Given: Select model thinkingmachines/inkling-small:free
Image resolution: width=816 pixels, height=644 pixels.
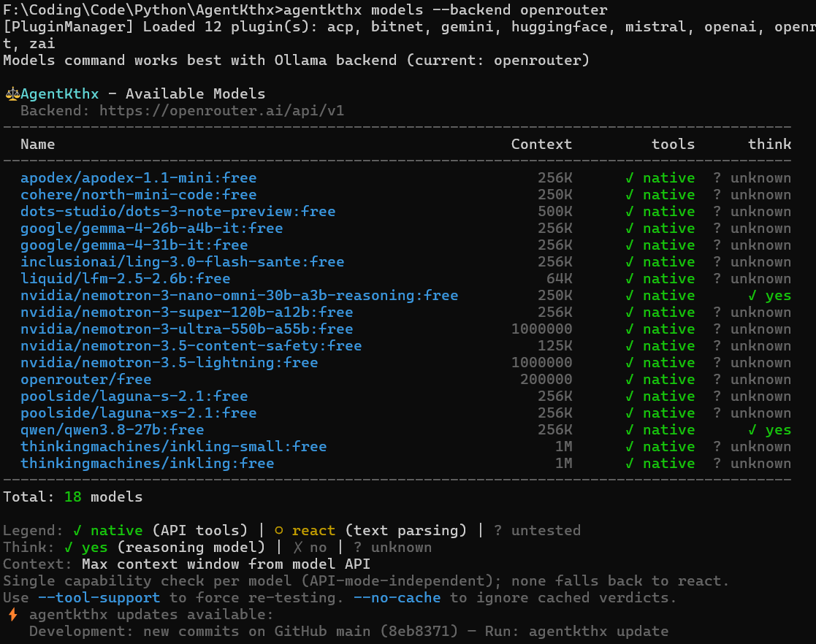Looking at the screenshot, I should point(174,446).
